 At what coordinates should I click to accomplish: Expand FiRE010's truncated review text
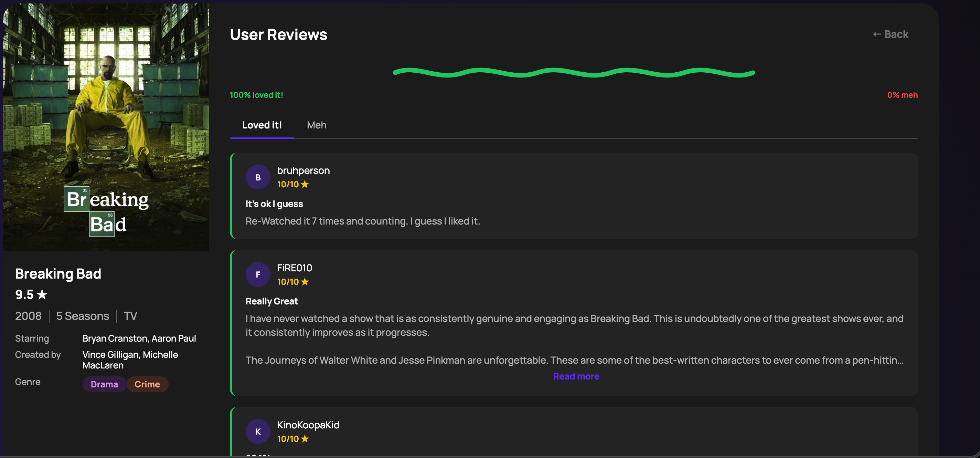pyautogui.click(x=576, y=376)
